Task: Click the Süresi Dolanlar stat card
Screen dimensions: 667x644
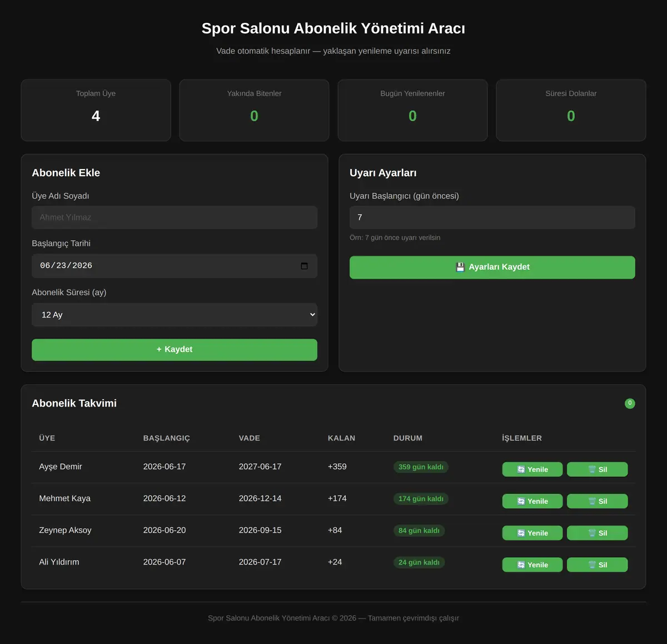Action: pos(571,110)
